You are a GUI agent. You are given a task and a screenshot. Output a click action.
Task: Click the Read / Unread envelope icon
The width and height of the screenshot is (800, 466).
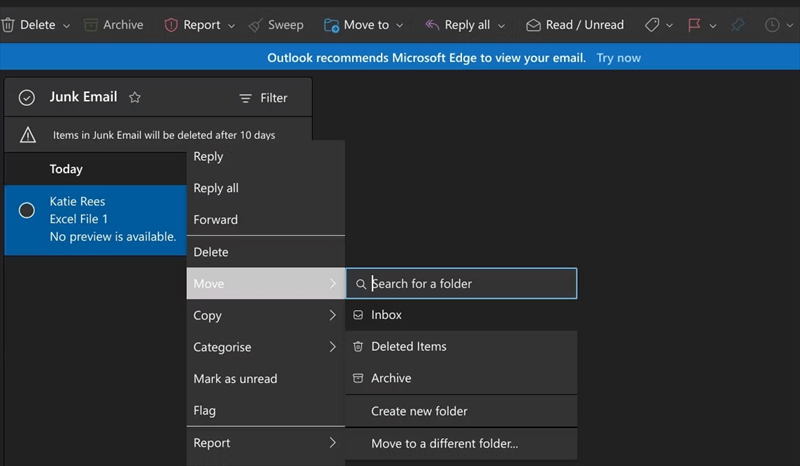tap(533, 24)
